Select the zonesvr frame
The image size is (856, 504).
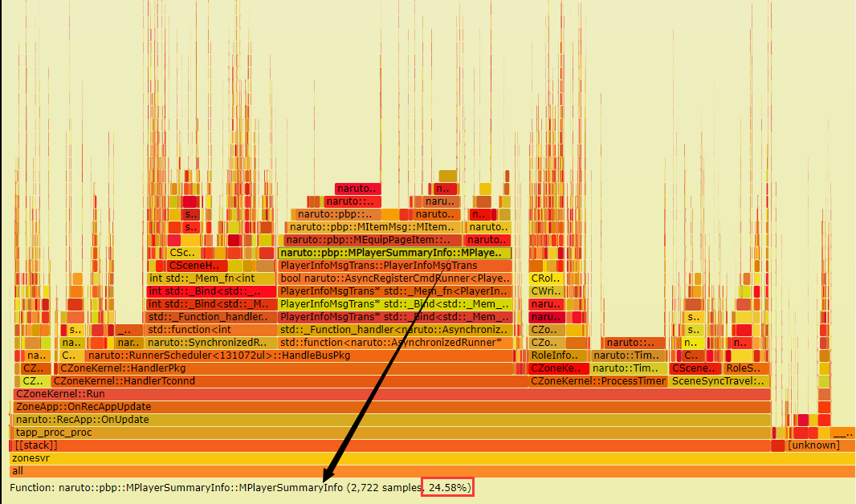(432, 457)
